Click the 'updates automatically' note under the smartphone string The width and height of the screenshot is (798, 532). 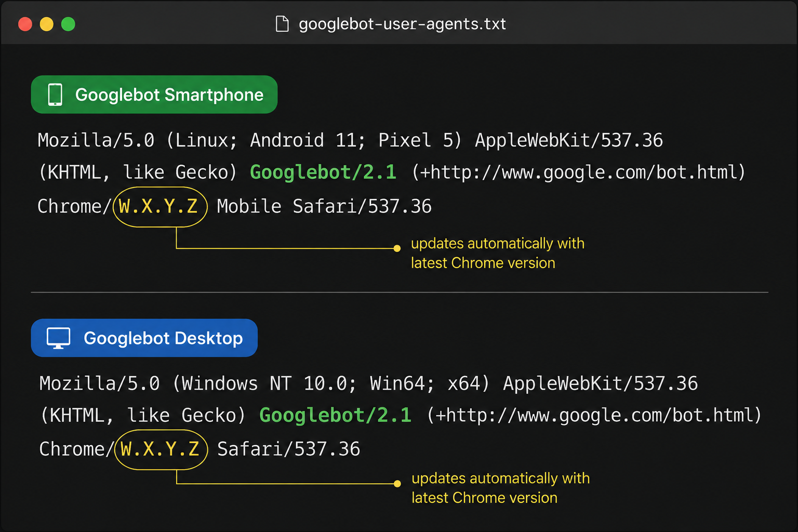click(x=498, y=253)
